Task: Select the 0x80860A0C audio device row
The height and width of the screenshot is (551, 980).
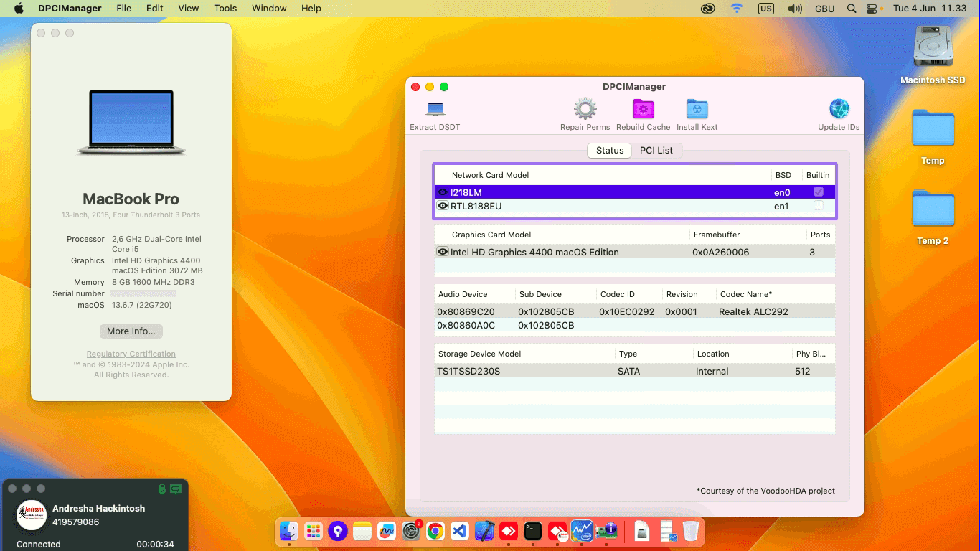Action: (x=635, y=325)
